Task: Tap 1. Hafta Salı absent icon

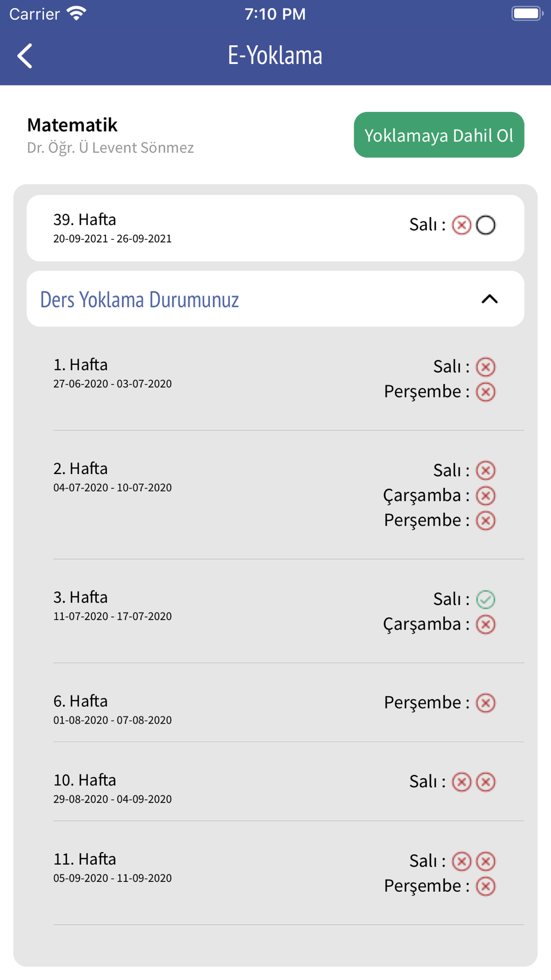Action: point(485,367)
